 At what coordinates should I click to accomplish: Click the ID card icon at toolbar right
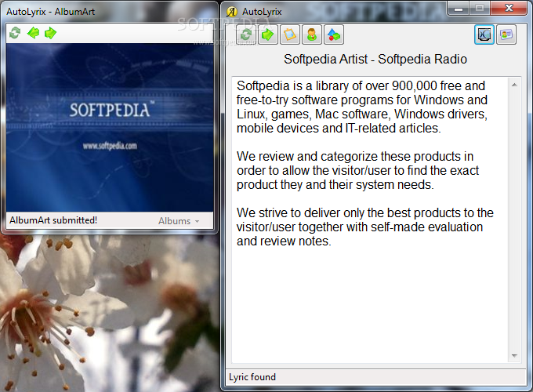click(506, 34)
